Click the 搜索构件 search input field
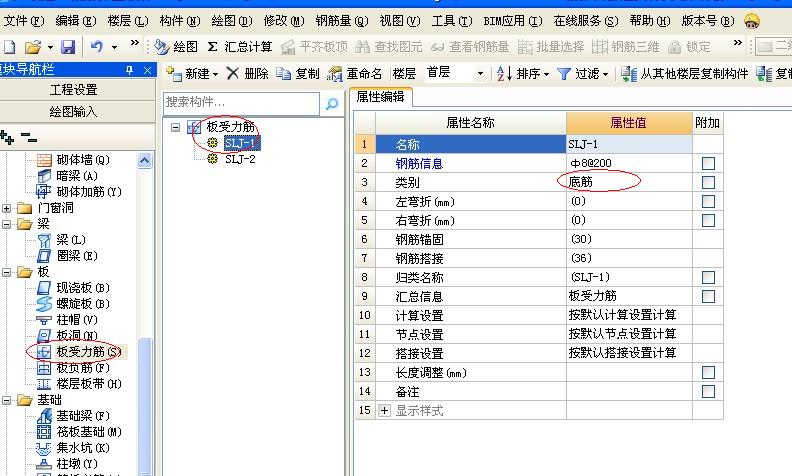Viewport: 792px width, 476px height. [x=241, y=103]
